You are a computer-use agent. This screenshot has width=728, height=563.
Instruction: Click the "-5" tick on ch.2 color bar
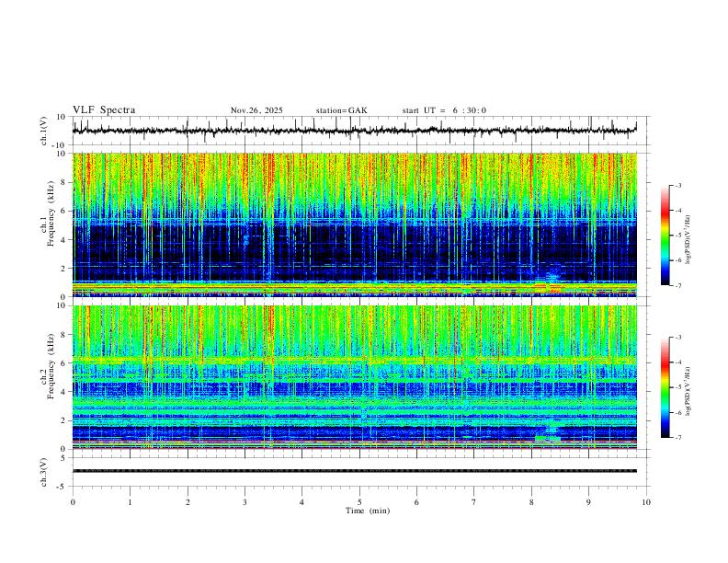[678, 387]
